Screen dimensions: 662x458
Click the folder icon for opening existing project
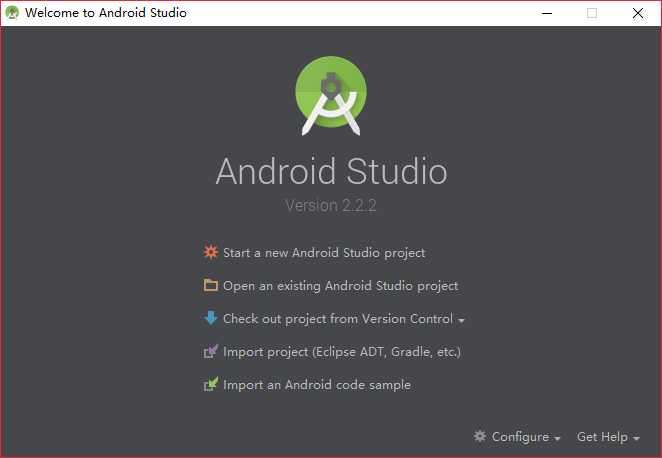pyautogui.click(x=211, y=285)
